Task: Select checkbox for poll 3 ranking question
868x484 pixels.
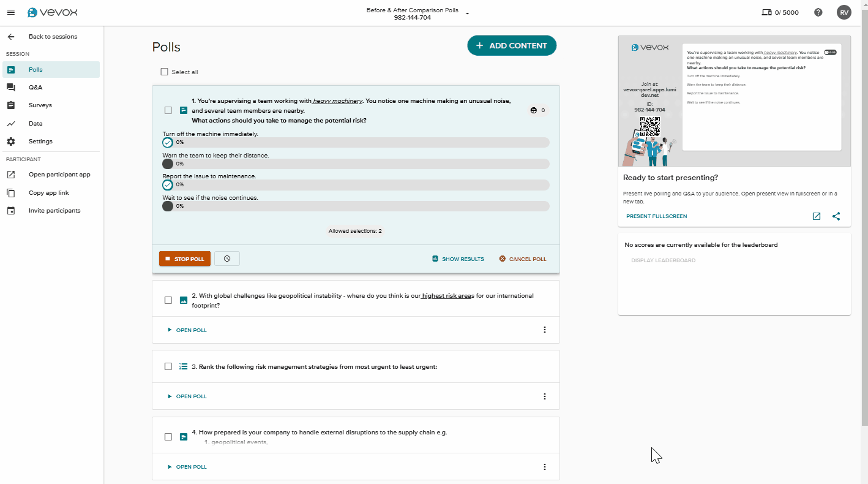Action: pos(168,366)
